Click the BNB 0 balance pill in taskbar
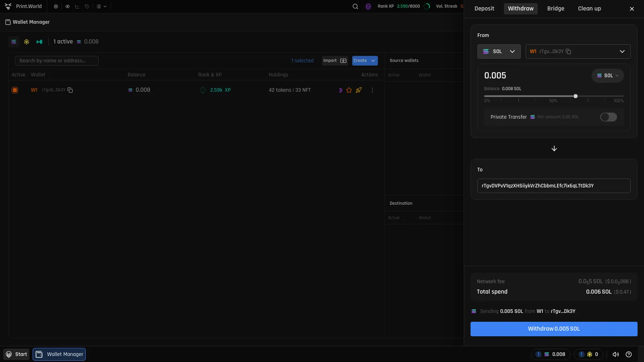This screenshot has height=362, width=644. point(588,354)
